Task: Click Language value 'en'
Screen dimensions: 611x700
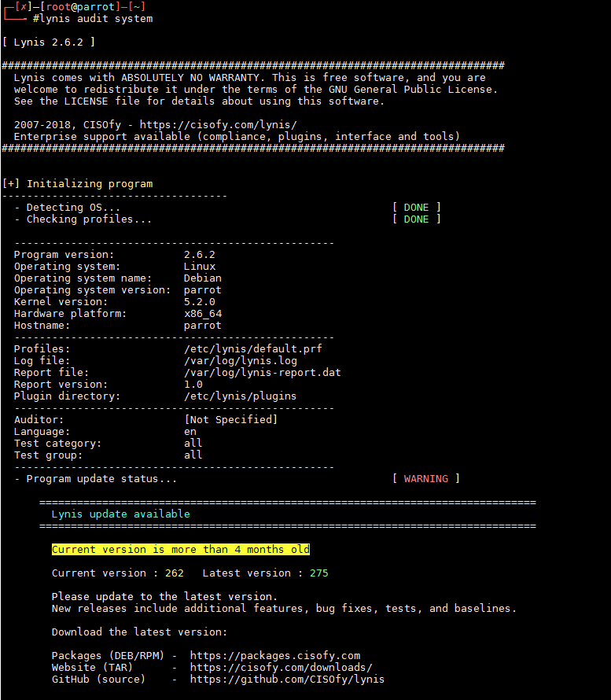Action: click(190, 432)
